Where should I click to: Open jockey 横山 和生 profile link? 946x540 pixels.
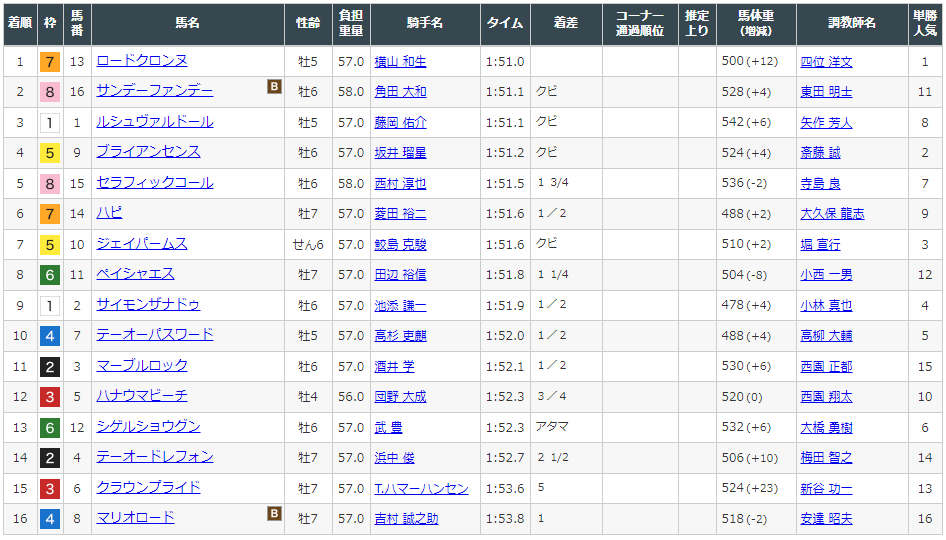[400, 61]
